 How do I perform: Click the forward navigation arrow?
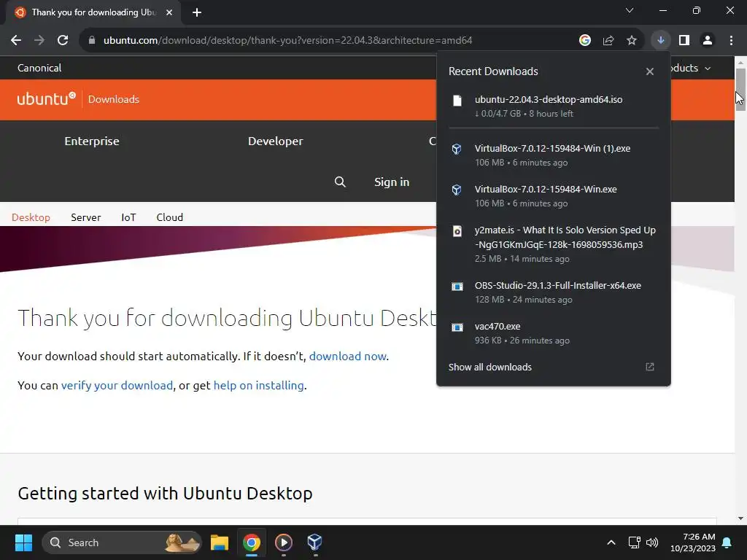(39, 41)
